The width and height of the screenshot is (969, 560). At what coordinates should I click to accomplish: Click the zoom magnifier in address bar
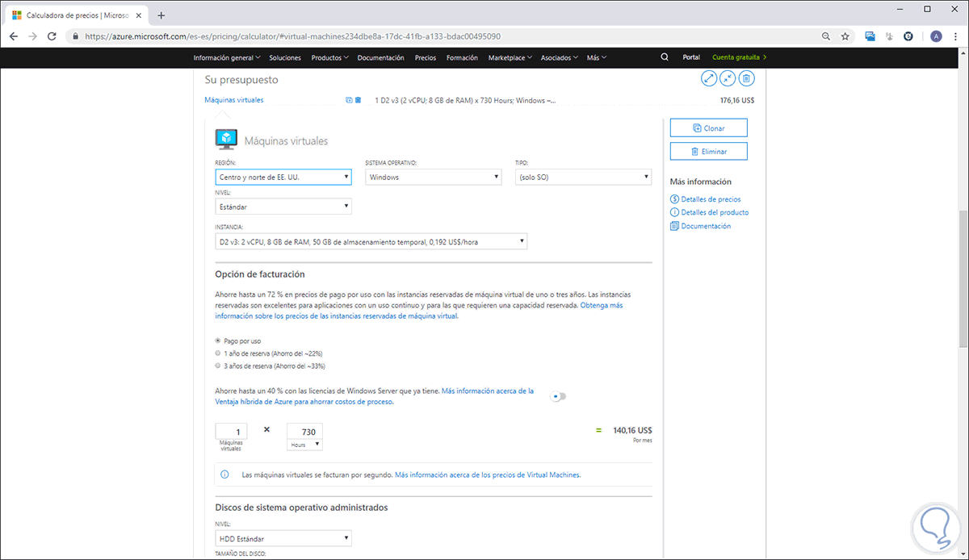point(826,36)
